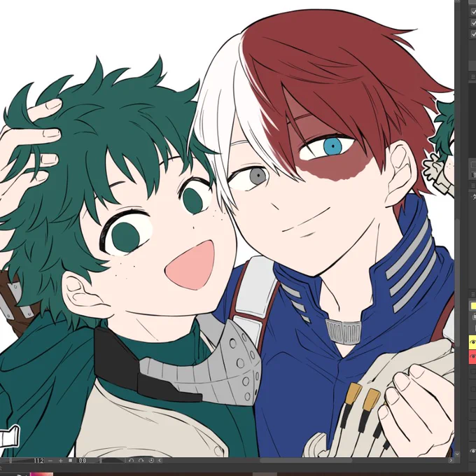The width and height of the screenshot is (476, 476).
Task: Toggle the first checkbox in right panel
Action: click(x=473, y=12)
